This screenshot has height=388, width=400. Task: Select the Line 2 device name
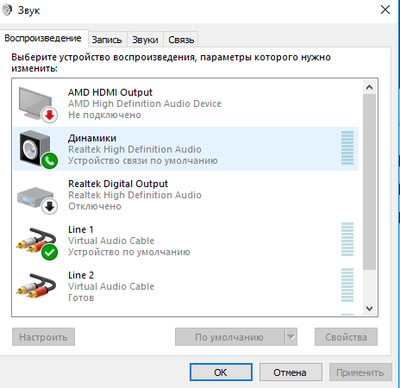coord(81,275)
